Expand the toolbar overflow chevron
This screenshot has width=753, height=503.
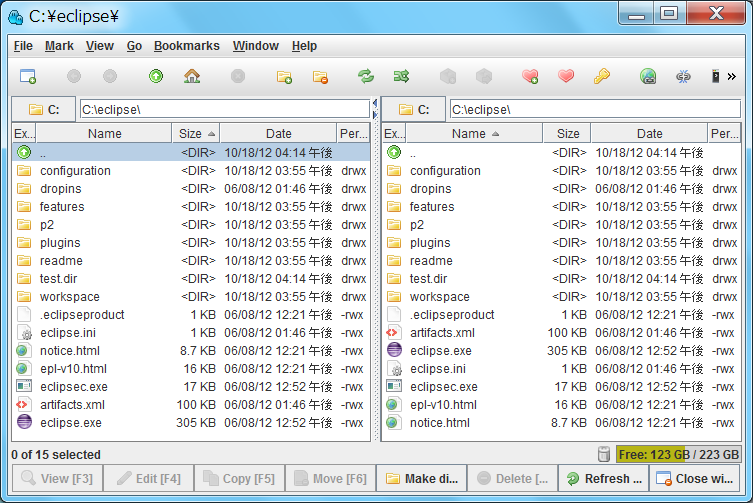tap(731, 76)
